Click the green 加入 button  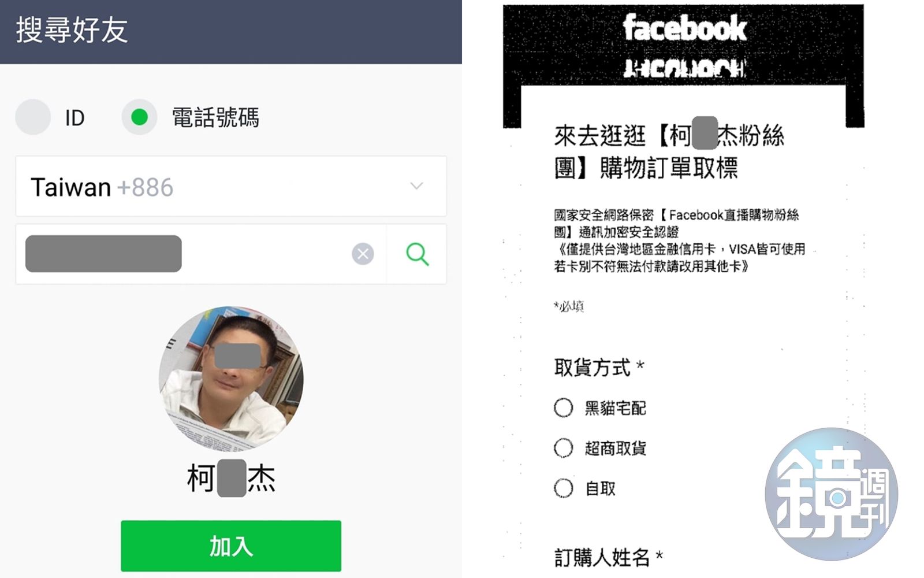[231, 546]
